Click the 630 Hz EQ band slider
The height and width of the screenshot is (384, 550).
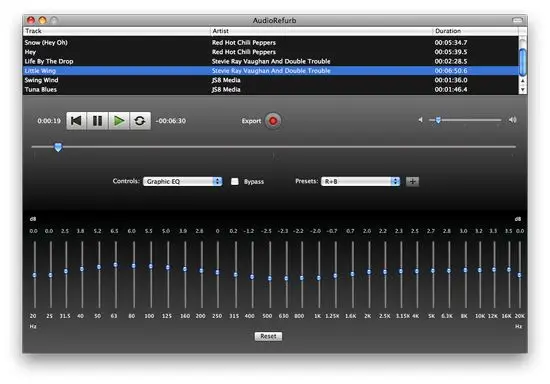[286, 275]
